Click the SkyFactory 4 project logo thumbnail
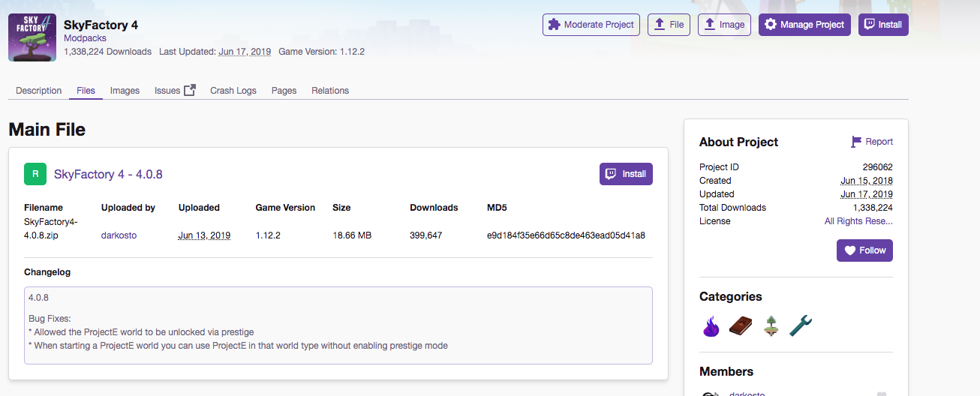Screen dimensions: 980x396 (x=32, y=37)
